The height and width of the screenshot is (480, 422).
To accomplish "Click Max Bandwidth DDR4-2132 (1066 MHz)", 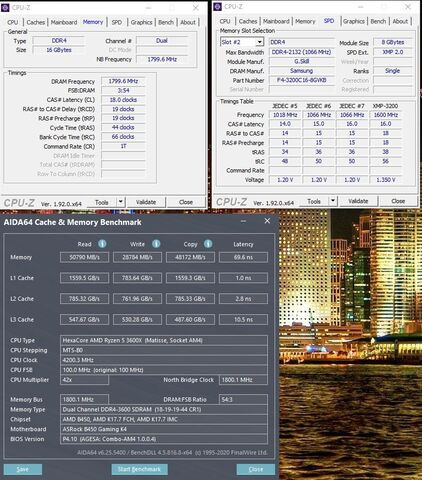I will 302,52.
